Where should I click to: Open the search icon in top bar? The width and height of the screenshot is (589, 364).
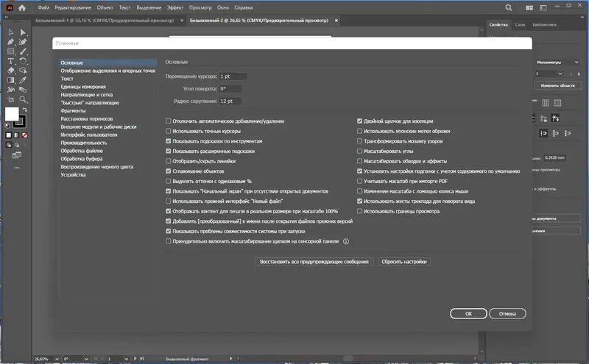pos(508,7)
